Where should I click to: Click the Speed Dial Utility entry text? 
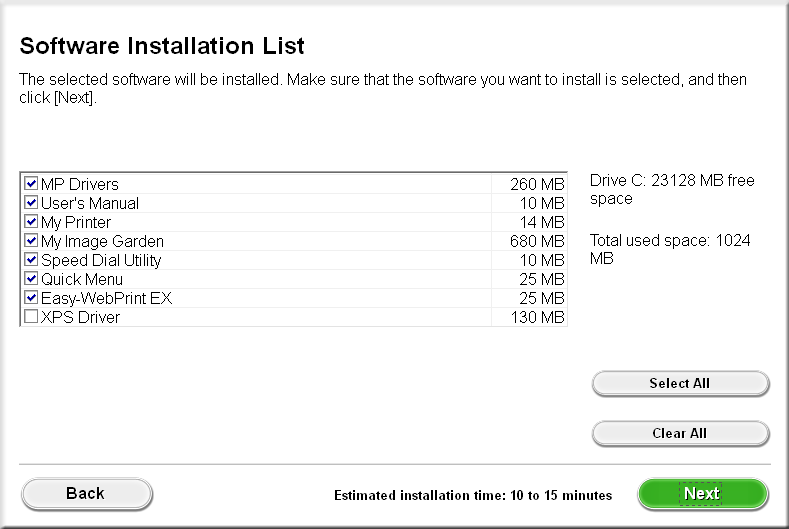(101, 260)
